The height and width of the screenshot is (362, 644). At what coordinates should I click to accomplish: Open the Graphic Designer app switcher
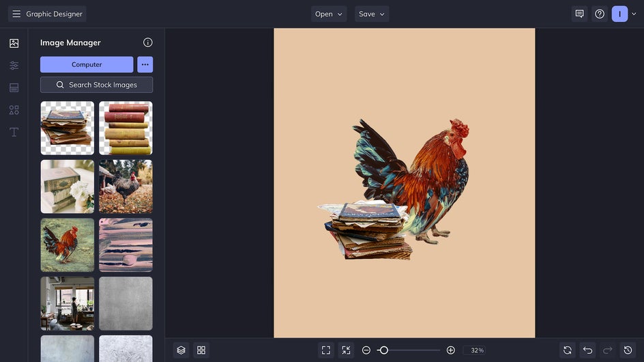47,14
